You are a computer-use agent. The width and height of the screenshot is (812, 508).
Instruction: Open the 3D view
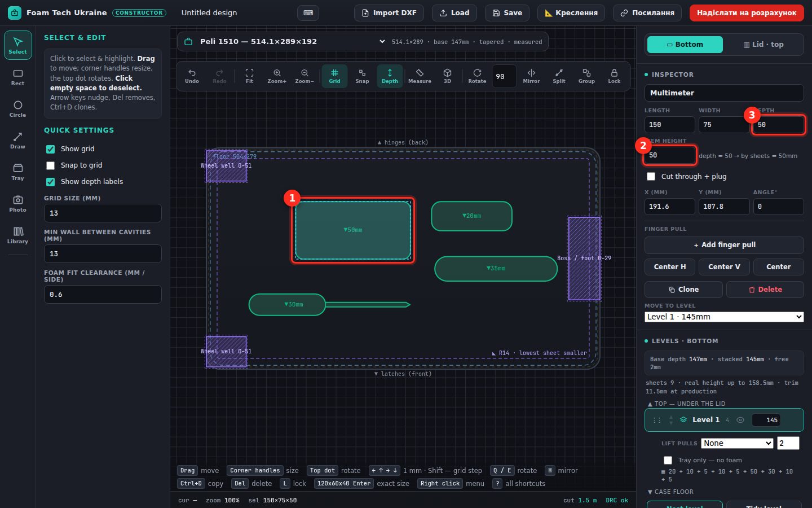click(447, 76)
